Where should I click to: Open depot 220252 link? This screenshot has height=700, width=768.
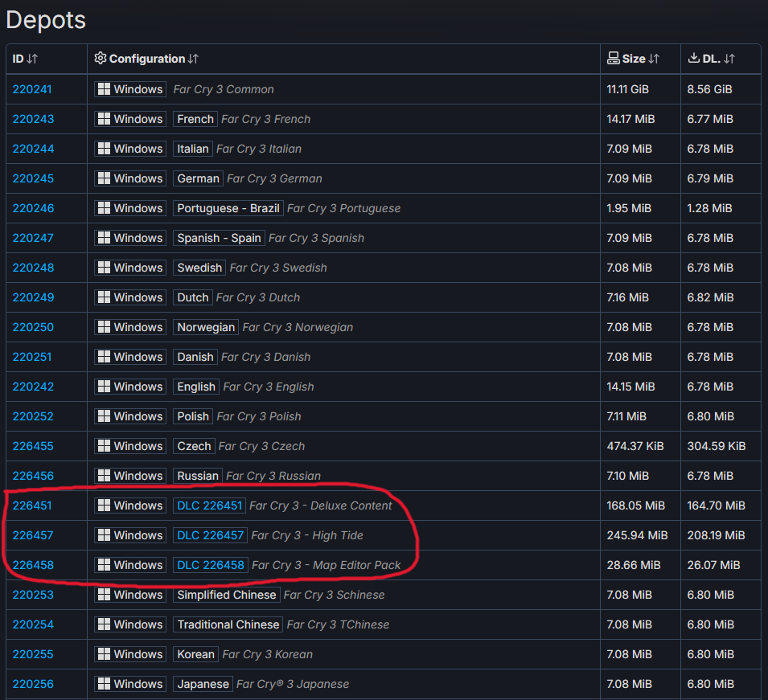click(x=33, y=416)
